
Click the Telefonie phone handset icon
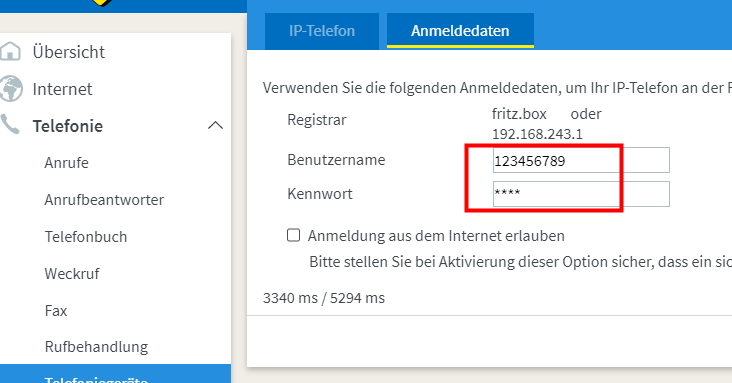click(x=10, y=125)
